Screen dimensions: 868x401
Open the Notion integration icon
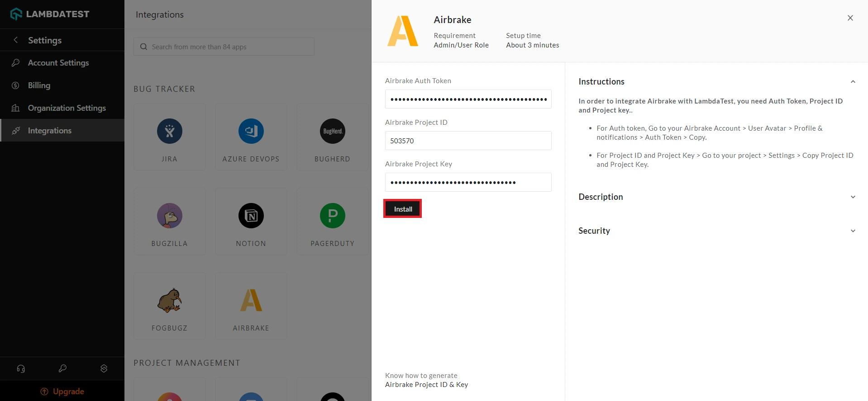251,216
